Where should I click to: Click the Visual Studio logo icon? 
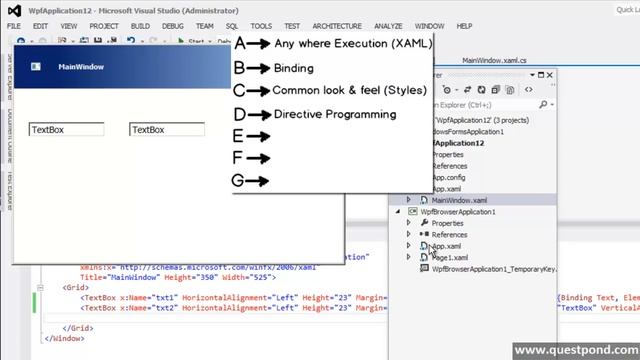14,11
